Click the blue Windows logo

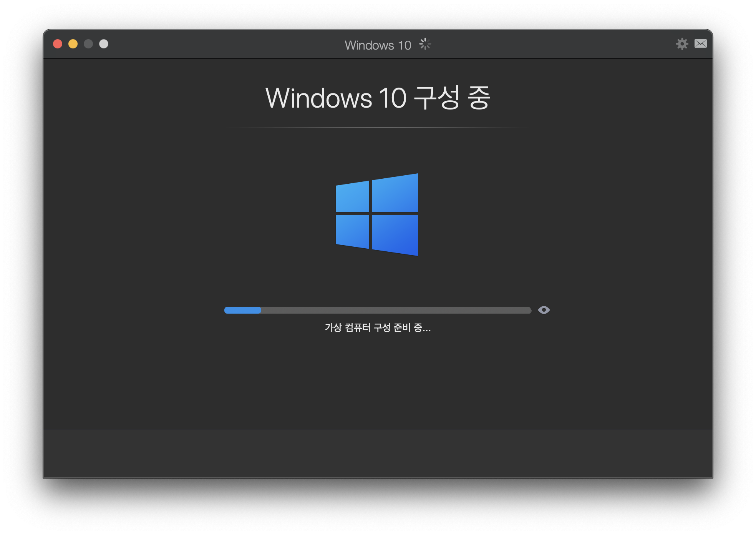pyautogui.click(x=377, y=214)
